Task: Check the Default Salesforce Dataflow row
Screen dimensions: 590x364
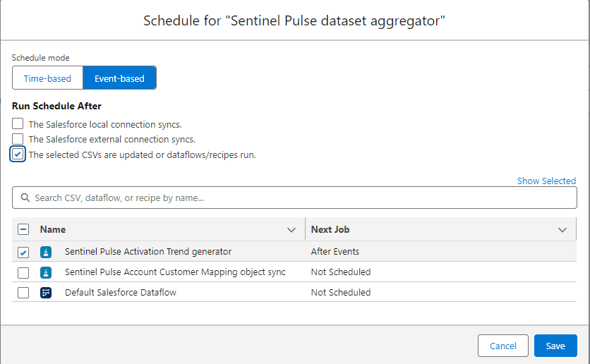Action: [23, 293]
